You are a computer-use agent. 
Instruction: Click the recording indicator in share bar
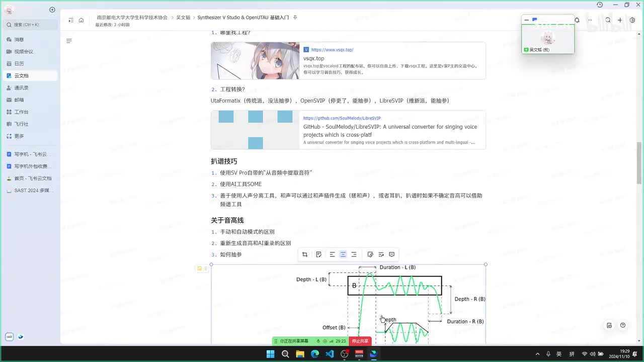coord(325,341)
